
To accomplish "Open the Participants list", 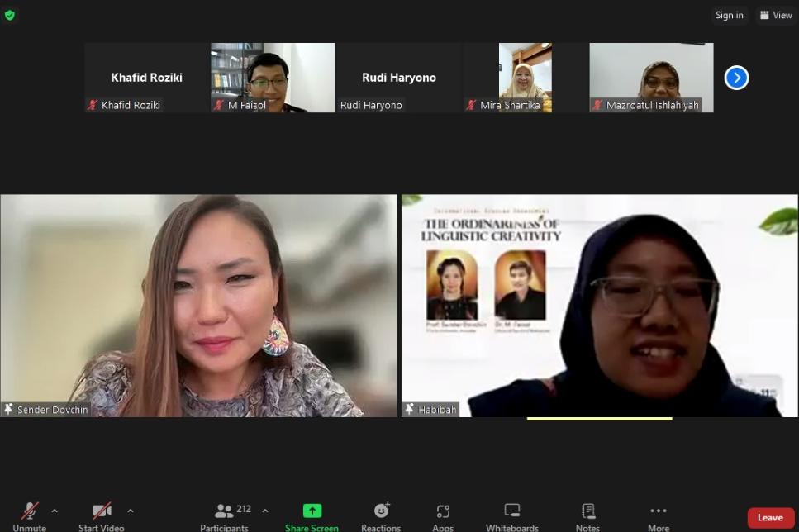I will (x=224, y=511).
